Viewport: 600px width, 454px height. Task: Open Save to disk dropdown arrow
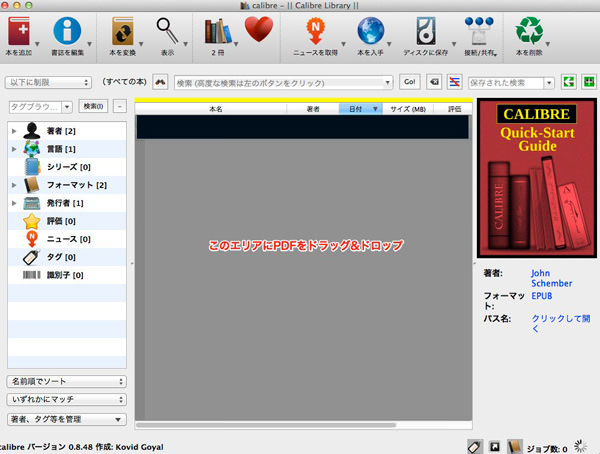[454, 44]
